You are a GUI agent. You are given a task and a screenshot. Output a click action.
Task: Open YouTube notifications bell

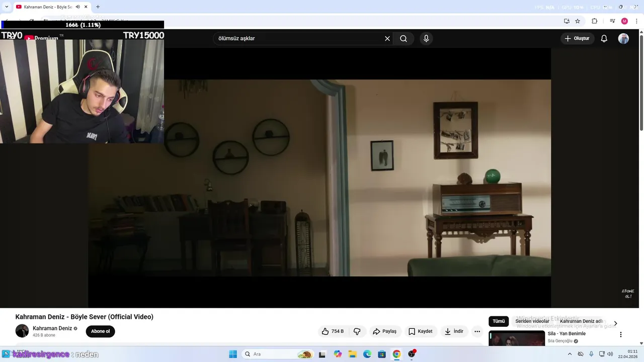(x=604, y=39)
